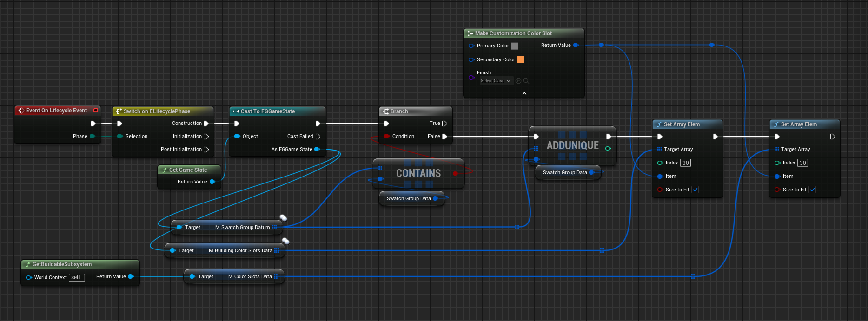Screen dimensions: 868x321
Task: Select the CONTAINS node
Action: [x=418, y=173]
